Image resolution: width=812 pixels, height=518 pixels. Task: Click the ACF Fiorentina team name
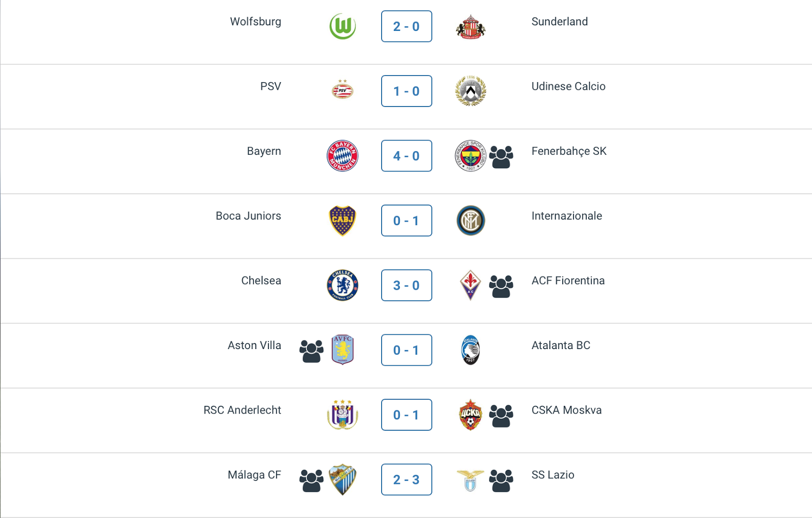568,281
